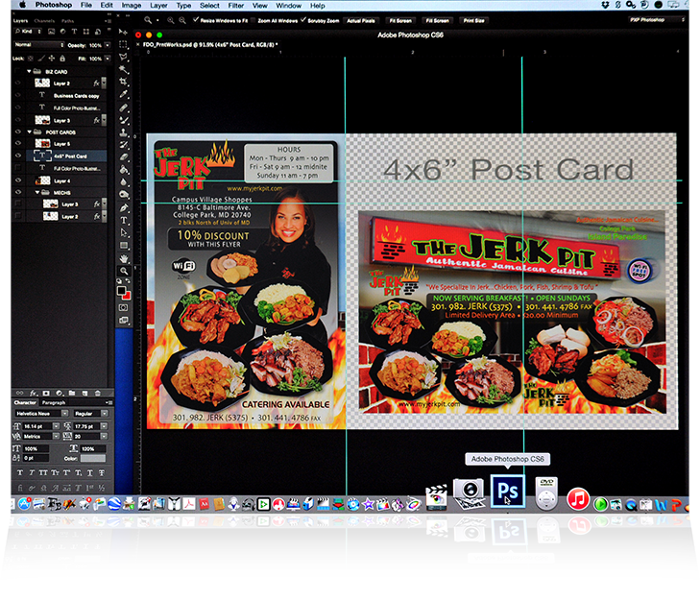Select the Healing Brush tool

pos(124,108)
